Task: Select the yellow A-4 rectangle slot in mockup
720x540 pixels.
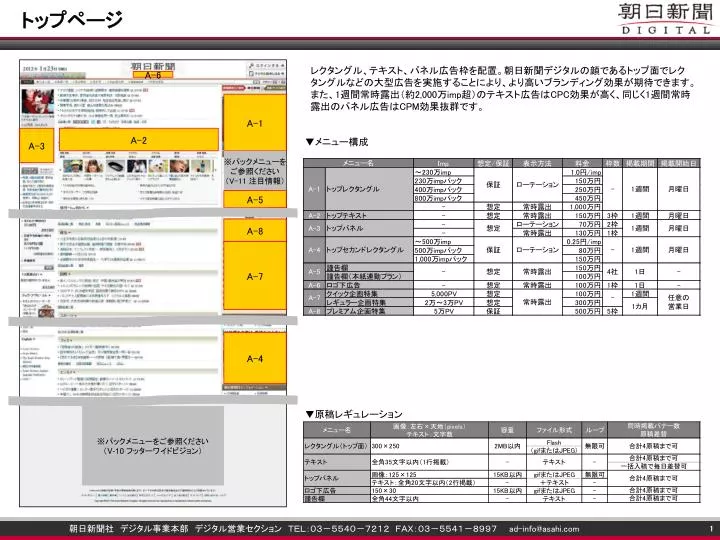Action: point(254,358)
